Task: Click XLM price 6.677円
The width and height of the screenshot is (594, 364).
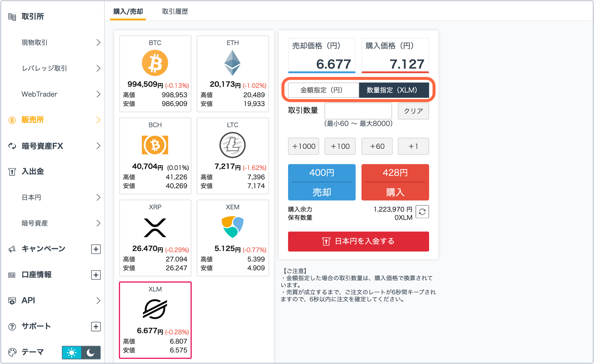Action: pyautogui.click(x=150, y=331)
